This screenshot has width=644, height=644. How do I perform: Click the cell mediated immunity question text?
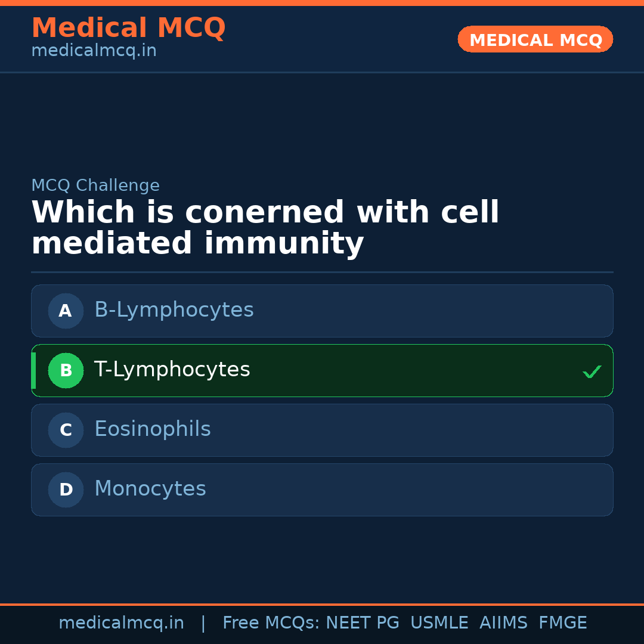click(265, 228)
